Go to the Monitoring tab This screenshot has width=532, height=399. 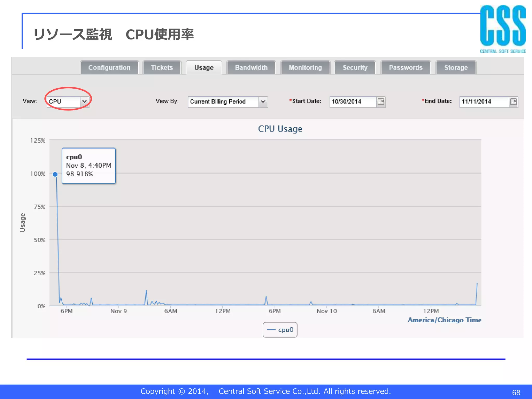(x=305, y=68)
